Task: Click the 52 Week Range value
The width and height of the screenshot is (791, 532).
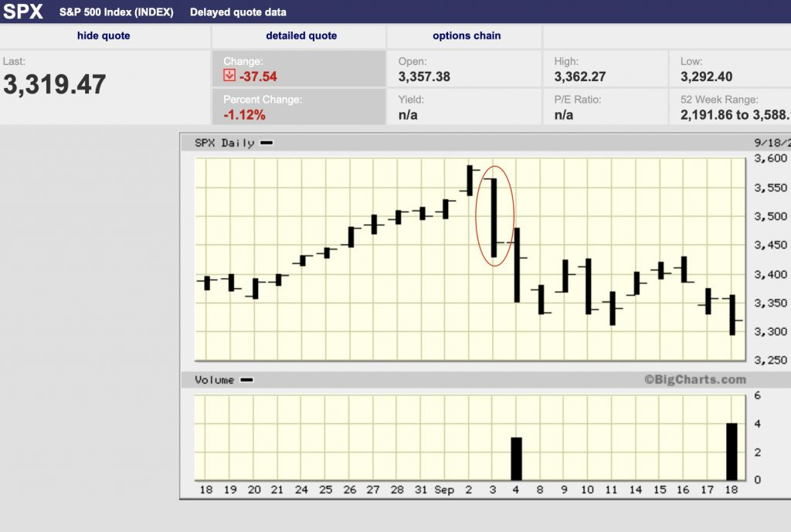Action: [735, 115]
